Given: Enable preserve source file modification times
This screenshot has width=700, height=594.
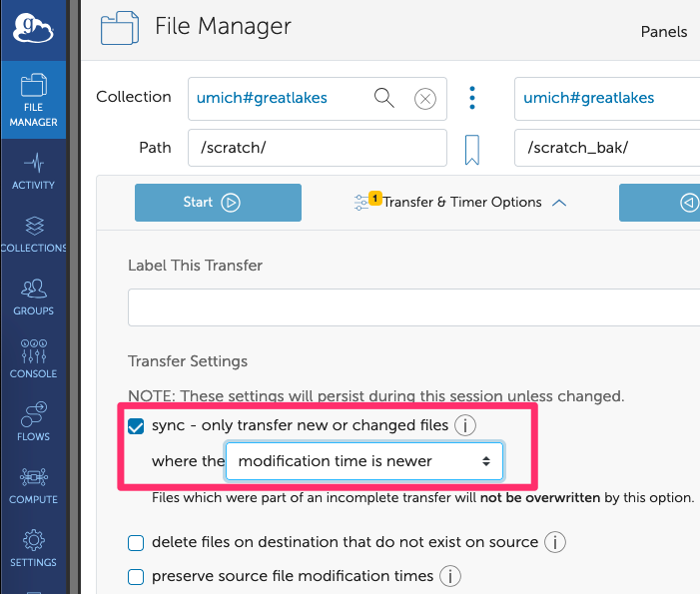Looking at the screenshot, I should tap(136, 576).
